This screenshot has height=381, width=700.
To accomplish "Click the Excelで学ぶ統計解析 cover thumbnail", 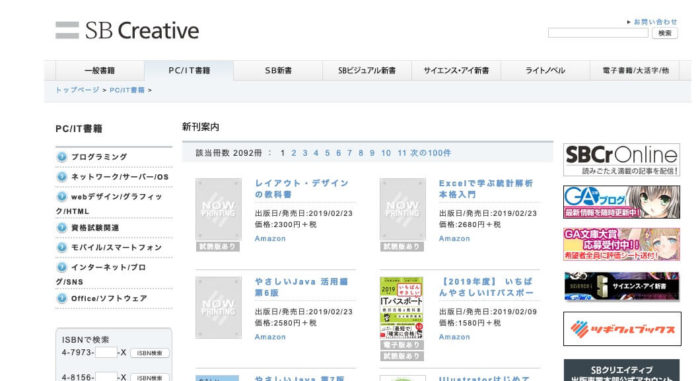I will [402, 209].
